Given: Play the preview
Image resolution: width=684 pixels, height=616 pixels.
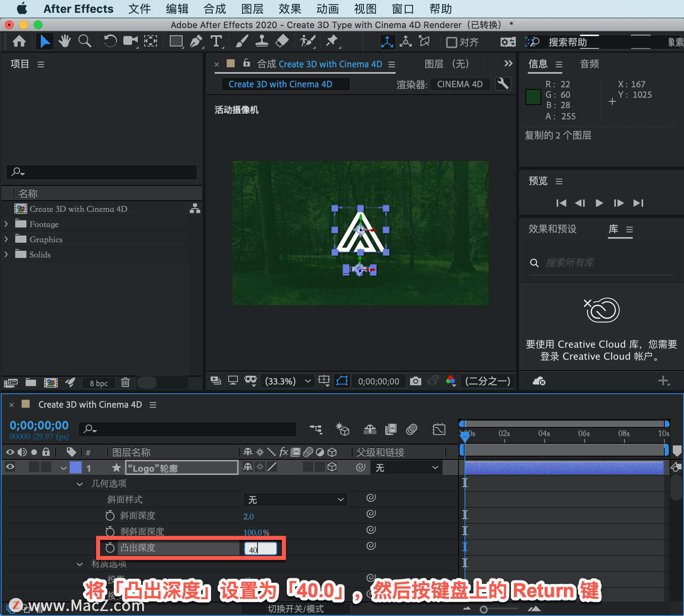Looking at the screenshot, I should [599, 203].
